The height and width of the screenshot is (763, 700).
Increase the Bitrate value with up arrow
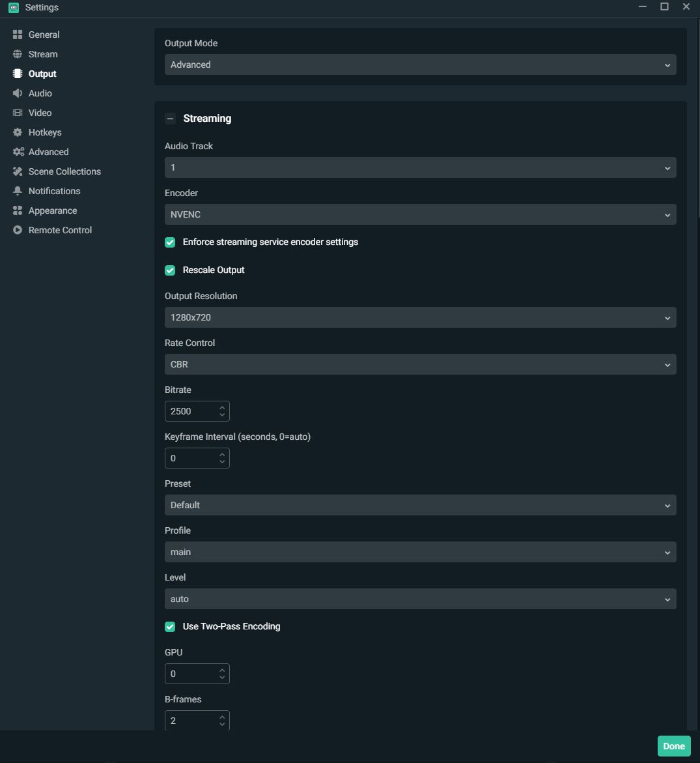point(222,408)
